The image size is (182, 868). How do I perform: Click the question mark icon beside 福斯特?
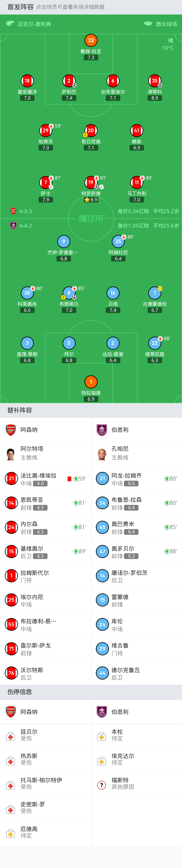(x=102, y=785)
